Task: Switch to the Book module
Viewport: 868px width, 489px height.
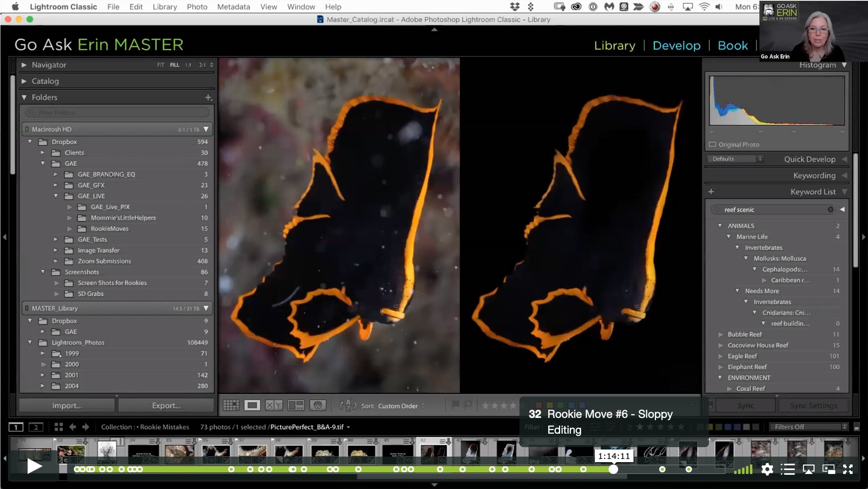Action: click(733, 45)
